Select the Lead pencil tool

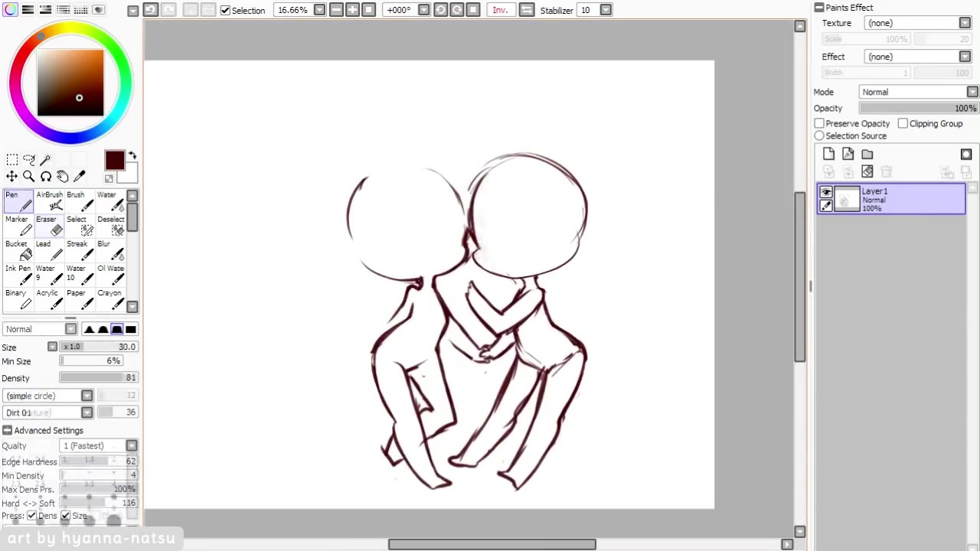click(50, 250)
